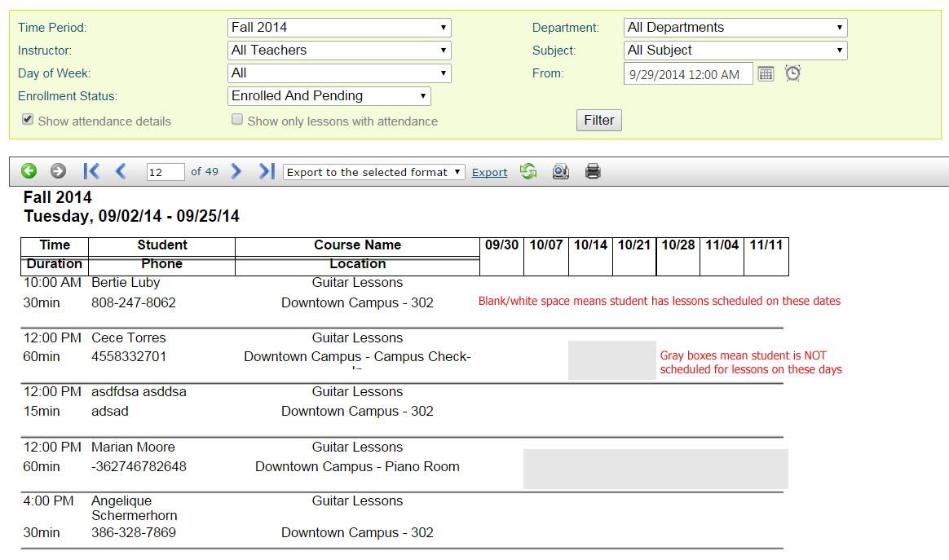Click the page number input field
949x560 pixels.
(x=166, y=172)
